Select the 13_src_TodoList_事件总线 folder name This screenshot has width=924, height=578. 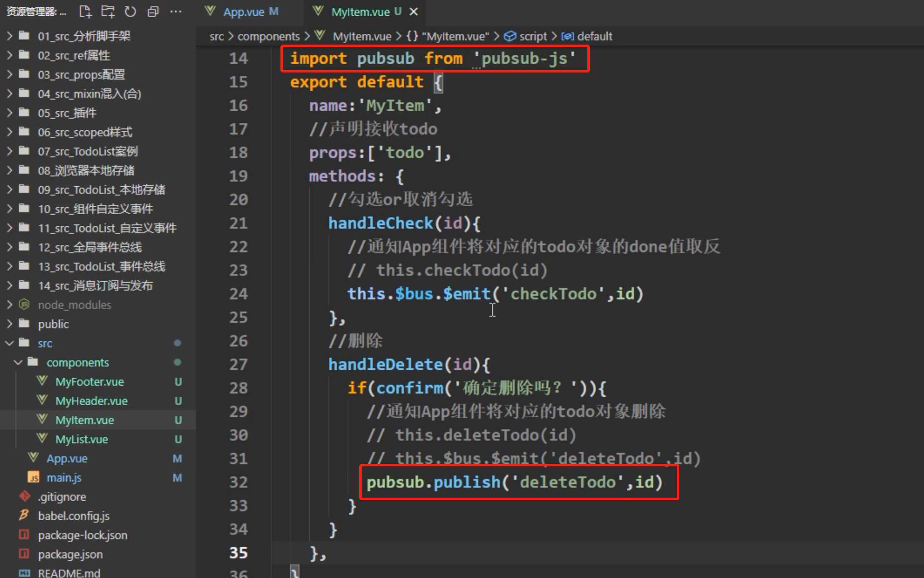(x=102, y=266)
